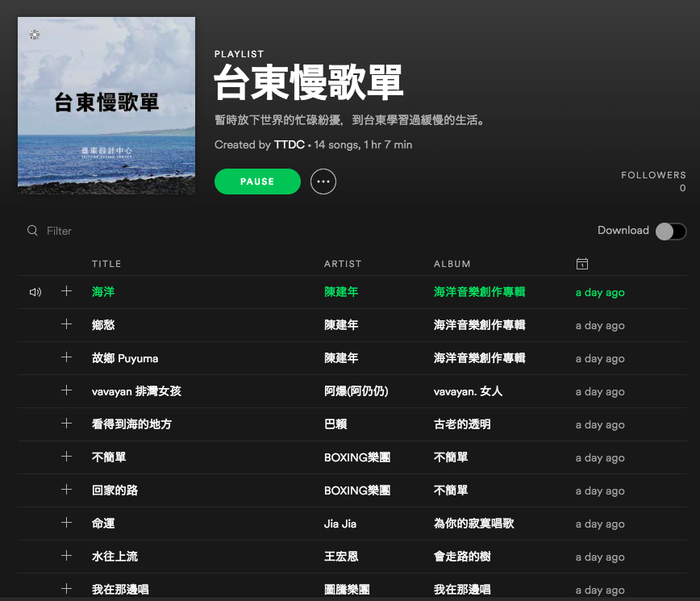Click the search magnifier icon by Filter

[32, 231]
